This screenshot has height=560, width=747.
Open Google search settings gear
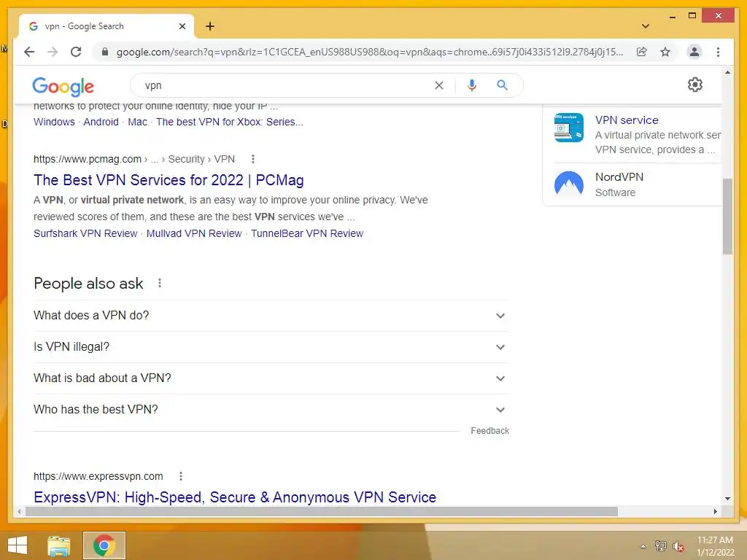[694, 85]
